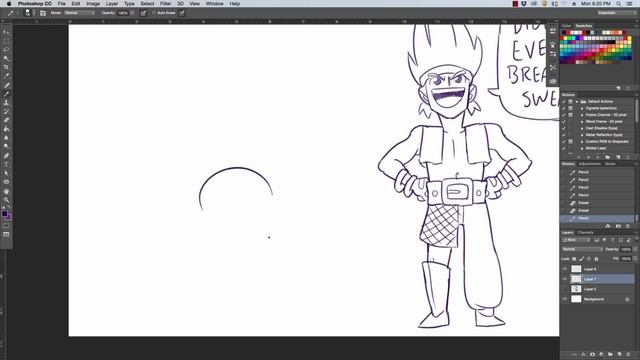Toggle checkmark for Molten Lead action

click(x=564, y=148)
